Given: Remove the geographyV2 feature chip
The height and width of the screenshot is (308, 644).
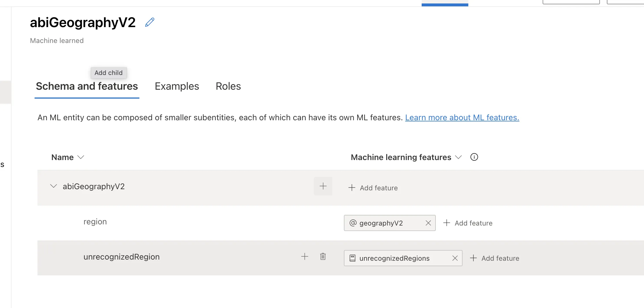Looking at the screenshot, I should (428, 223).
